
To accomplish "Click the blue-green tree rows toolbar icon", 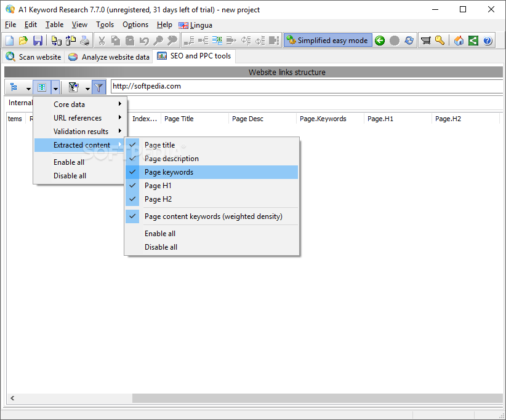I will [x=217, y=41].
